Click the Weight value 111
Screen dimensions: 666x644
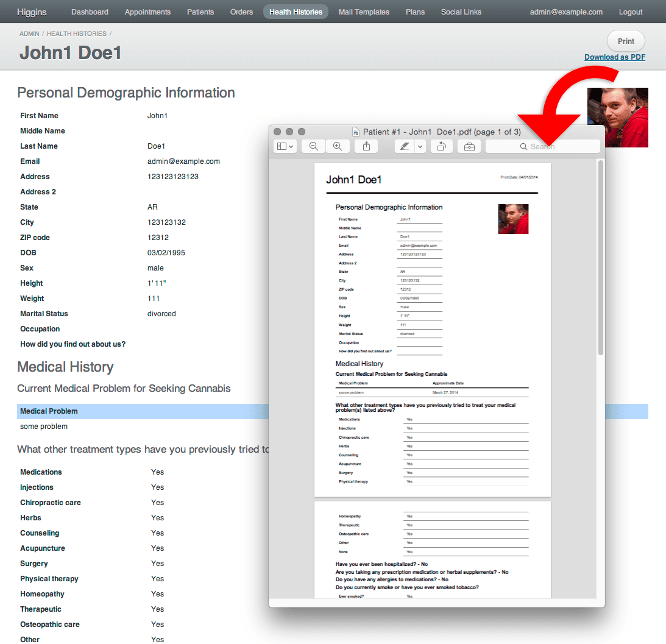point(154,299)
